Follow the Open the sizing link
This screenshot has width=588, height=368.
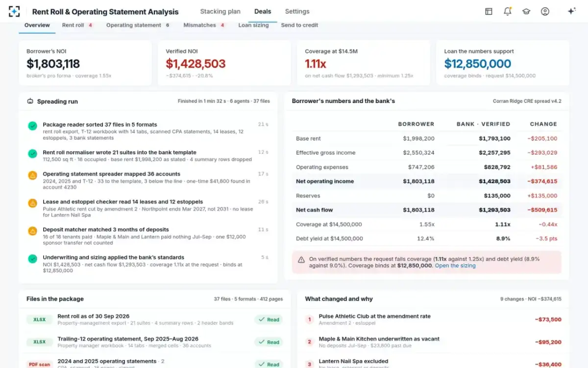[455, 265]
